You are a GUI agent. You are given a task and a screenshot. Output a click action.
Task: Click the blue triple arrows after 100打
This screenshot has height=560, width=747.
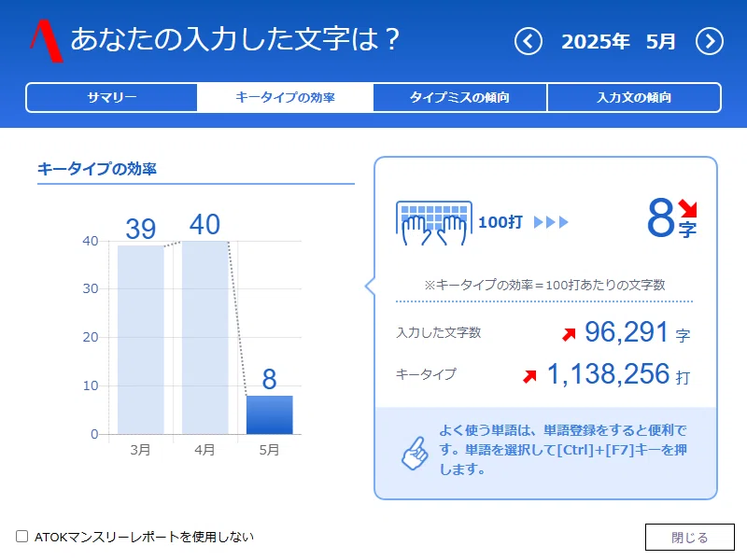(551, 222)
